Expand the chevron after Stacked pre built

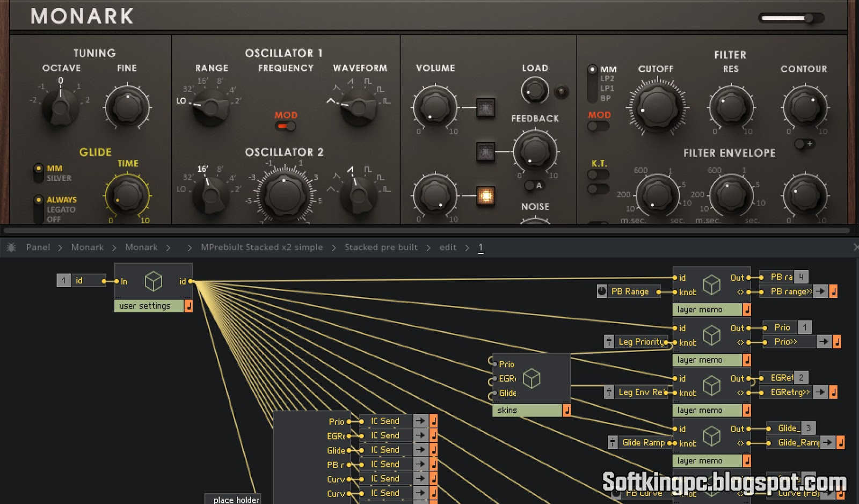point(428,247)
